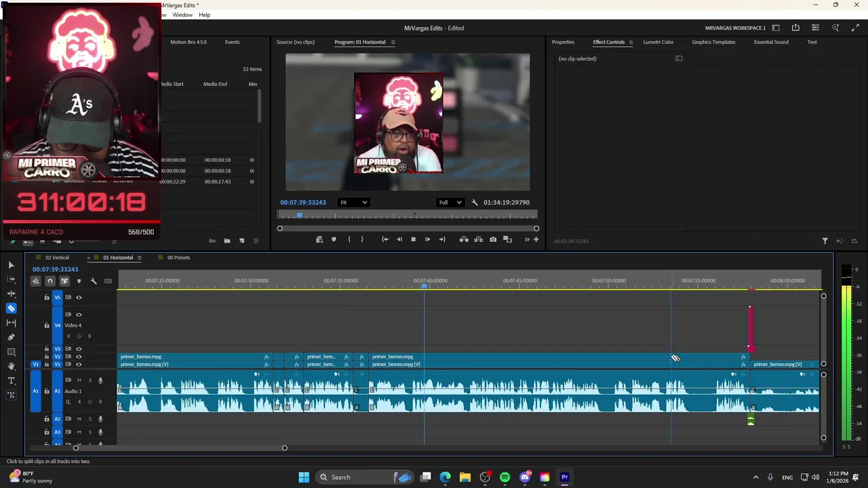Open the Program monitor panel menu

point(393,42)
